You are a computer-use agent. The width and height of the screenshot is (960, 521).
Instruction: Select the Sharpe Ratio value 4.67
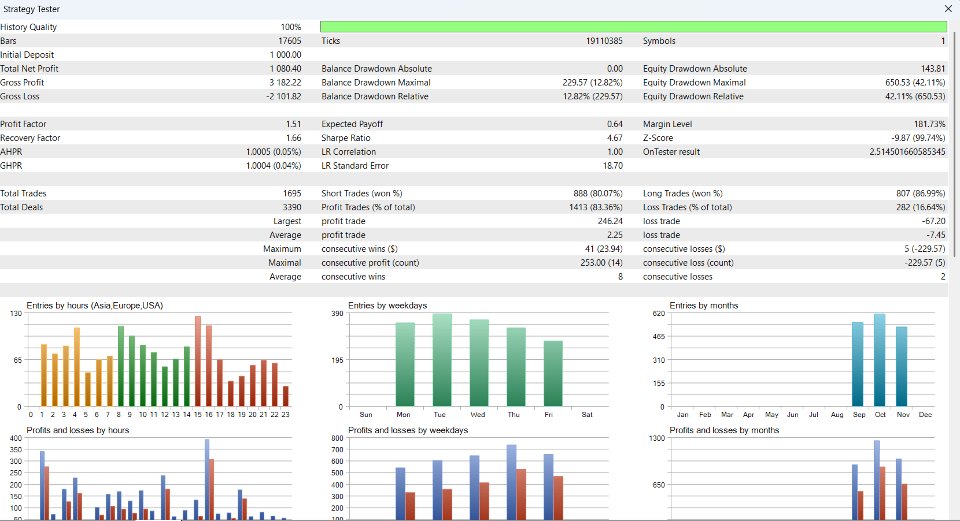point(615,138)
